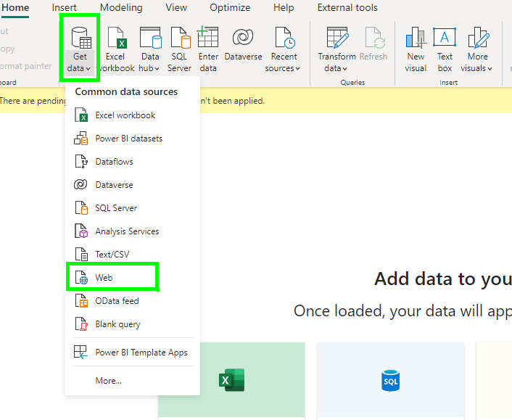This screenshot has width=512, height=420.
Task: Open the Get data dropdown button
Action: tap(80, 49)
